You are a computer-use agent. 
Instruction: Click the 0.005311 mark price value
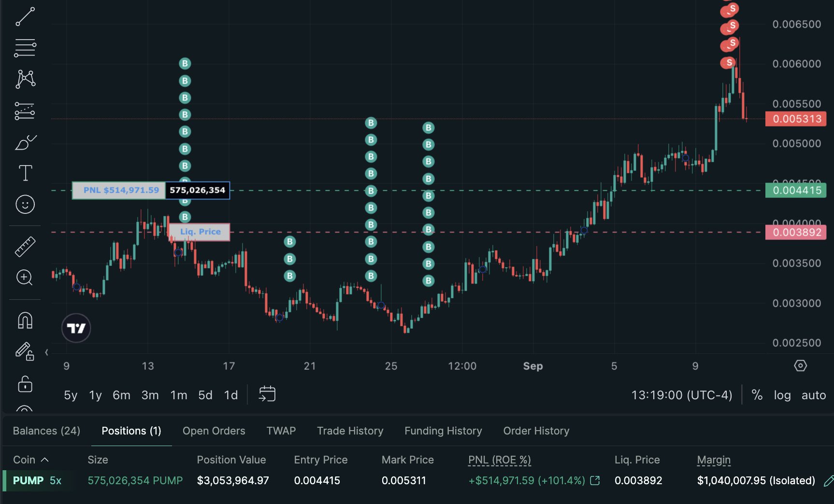(404, 480)
